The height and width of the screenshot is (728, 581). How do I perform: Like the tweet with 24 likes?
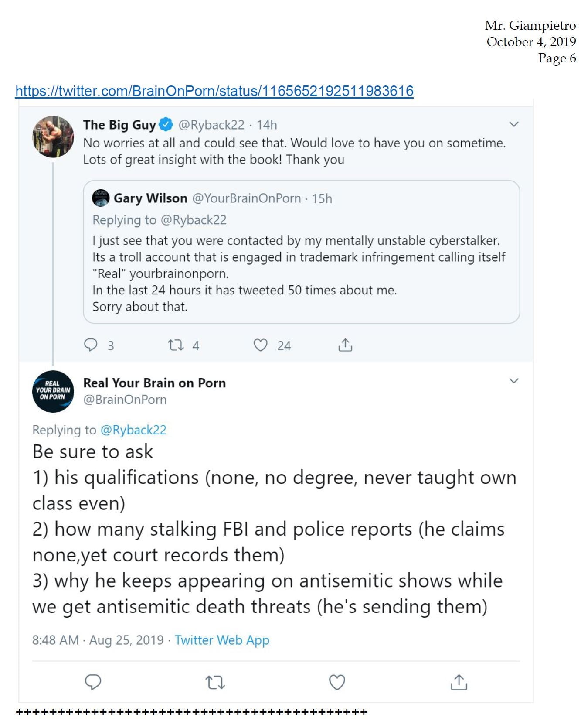[261, 345]
